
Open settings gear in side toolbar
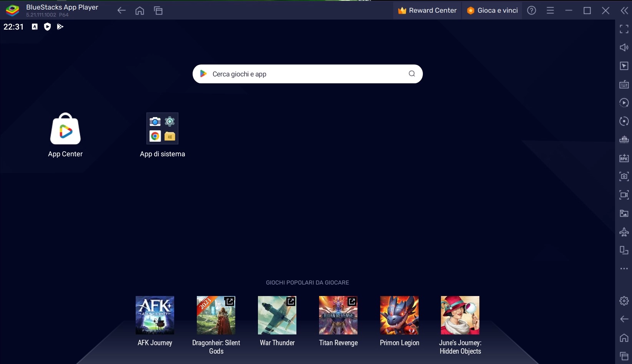coord(624,301)
